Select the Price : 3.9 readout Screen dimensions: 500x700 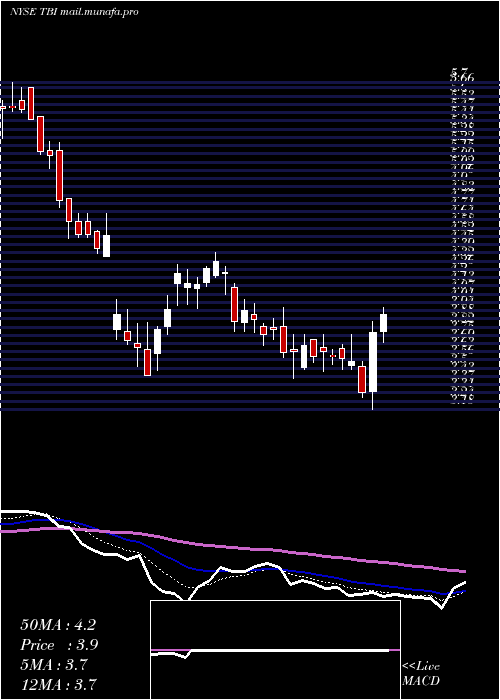(x=59, y=645)
